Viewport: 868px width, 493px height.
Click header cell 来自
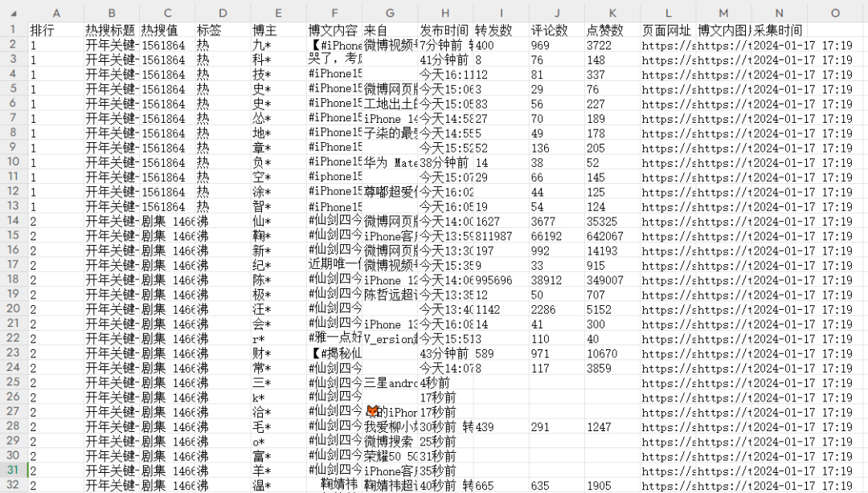[x=391, y=30]
